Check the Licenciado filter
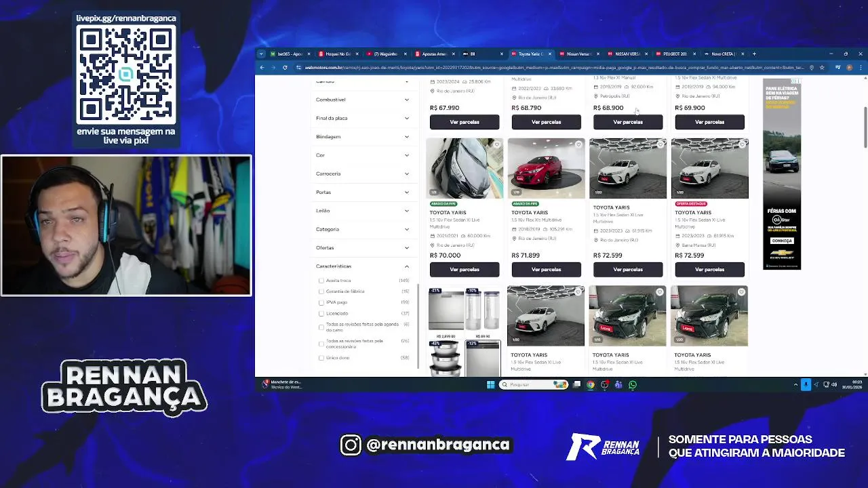Image resolution: width=868 pixels, height=488 pixels. pos(321,313)
